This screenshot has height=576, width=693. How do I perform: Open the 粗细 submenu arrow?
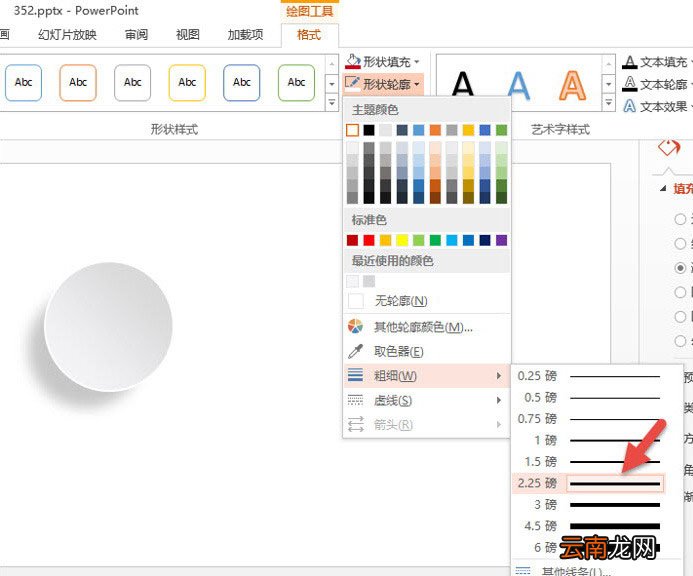(x=499, y=376)
